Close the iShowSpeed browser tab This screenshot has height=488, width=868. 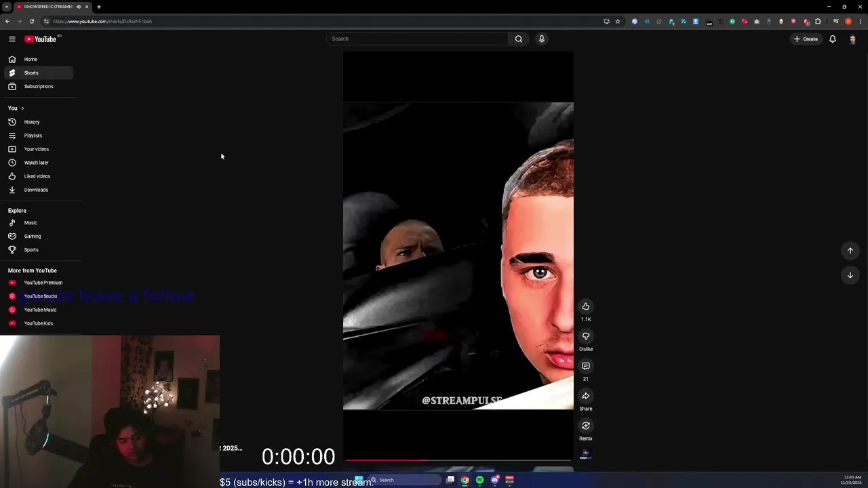point(87,7)
